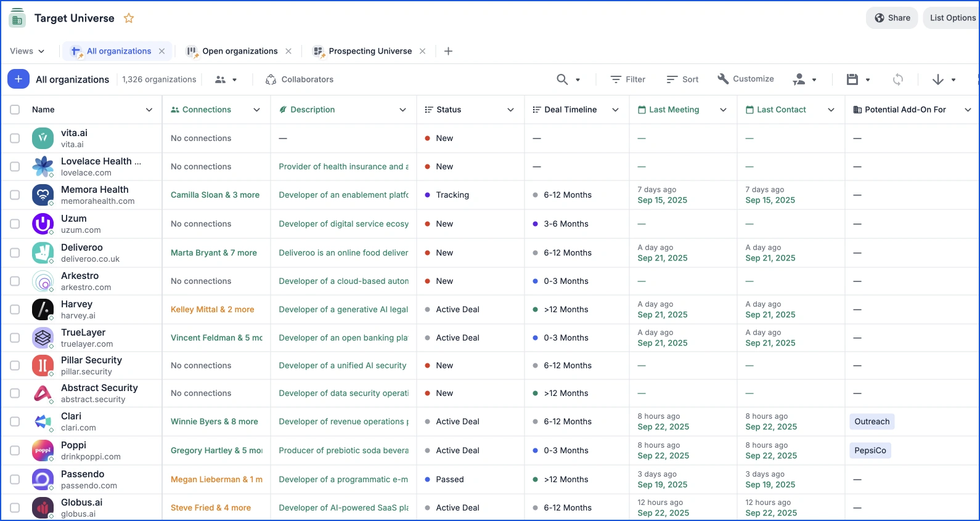Viewport: 980px width, 521px height.
Task: Check the vita.ai row checkbox
Action: 15,139
